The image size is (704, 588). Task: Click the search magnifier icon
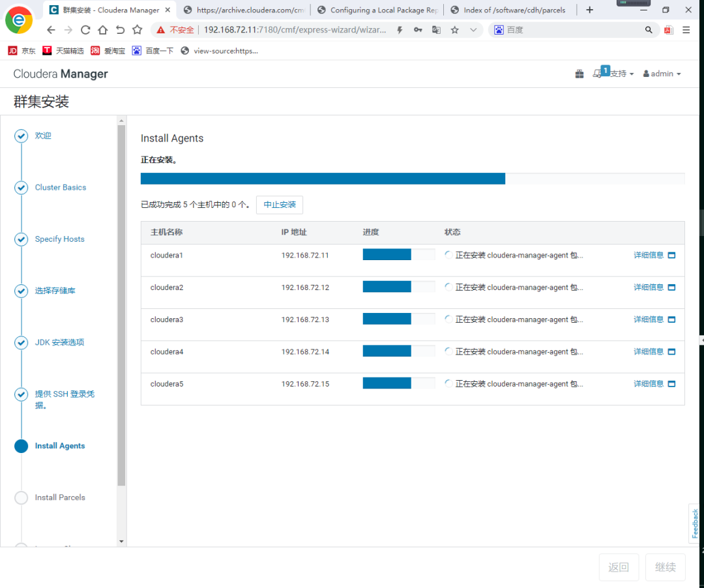pos(649,30)
